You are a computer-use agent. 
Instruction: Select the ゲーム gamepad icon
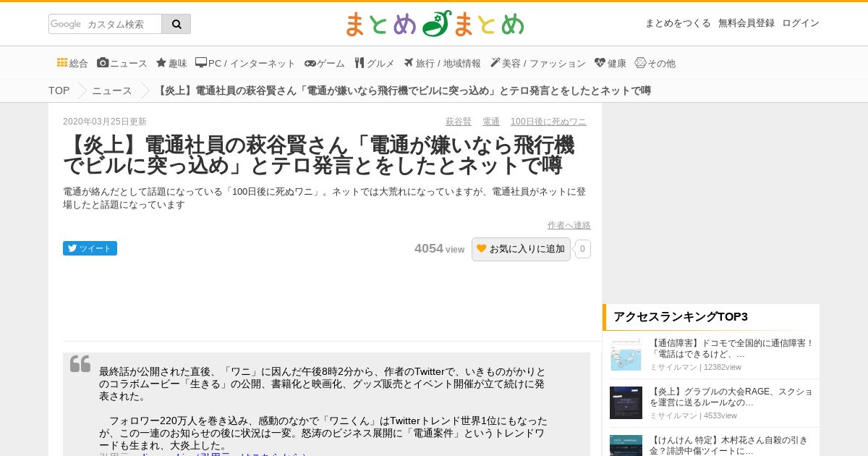pyautogui.click(x=310, y=63)
